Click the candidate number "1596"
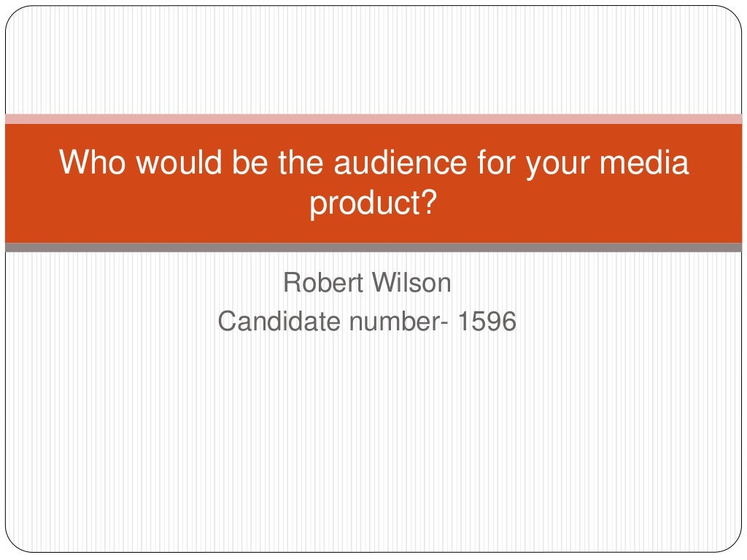 tap(487, 321)
